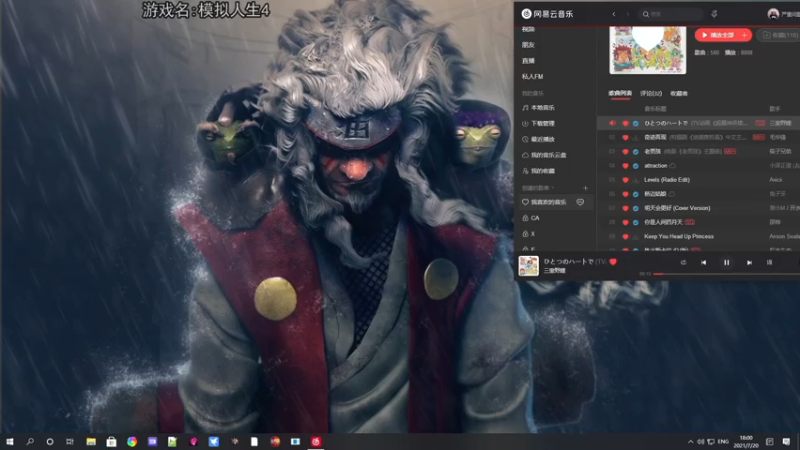This screenshot has height=450, width=800.
Task: Open the Windows Start menu
Action: tap(9, 441)
